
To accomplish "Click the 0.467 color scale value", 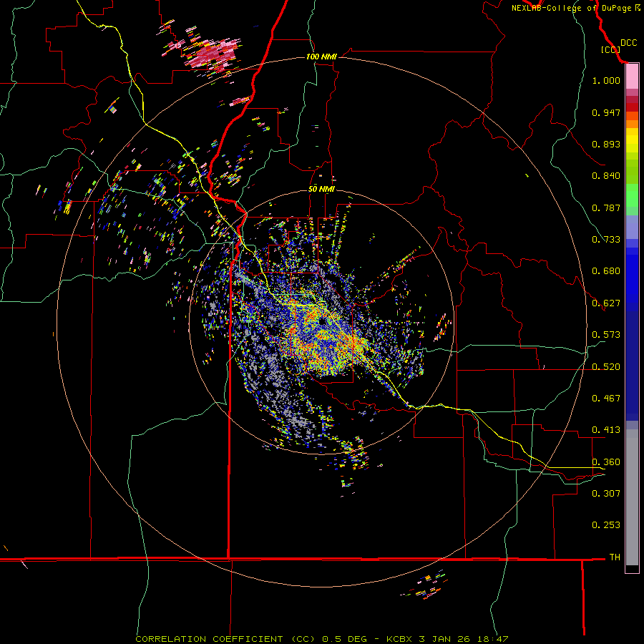I will (x=606, y=399).
